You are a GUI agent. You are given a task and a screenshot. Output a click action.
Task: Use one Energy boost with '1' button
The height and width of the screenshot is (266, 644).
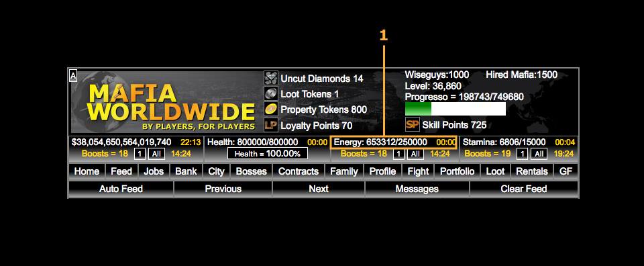pos(398,154)
